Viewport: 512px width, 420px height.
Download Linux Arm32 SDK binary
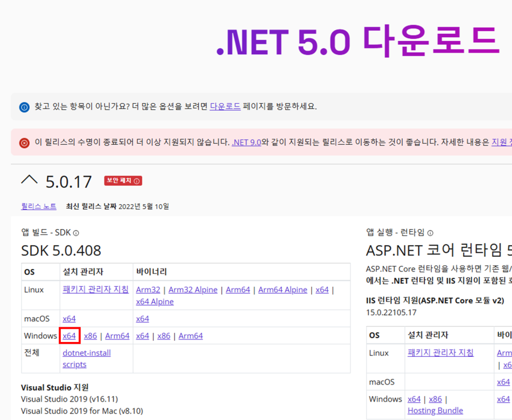148,290
